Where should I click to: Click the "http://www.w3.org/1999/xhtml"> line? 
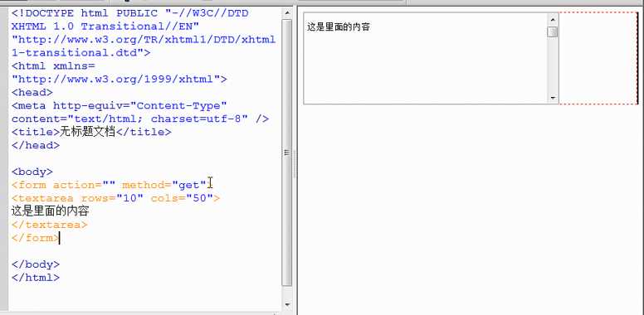120,79
